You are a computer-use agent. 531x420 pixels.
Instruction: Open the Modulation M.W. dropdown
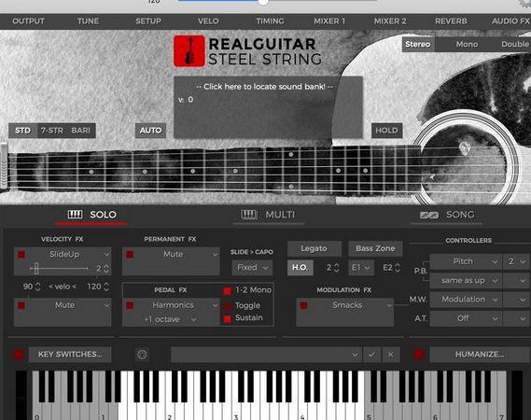pos(466,300)
